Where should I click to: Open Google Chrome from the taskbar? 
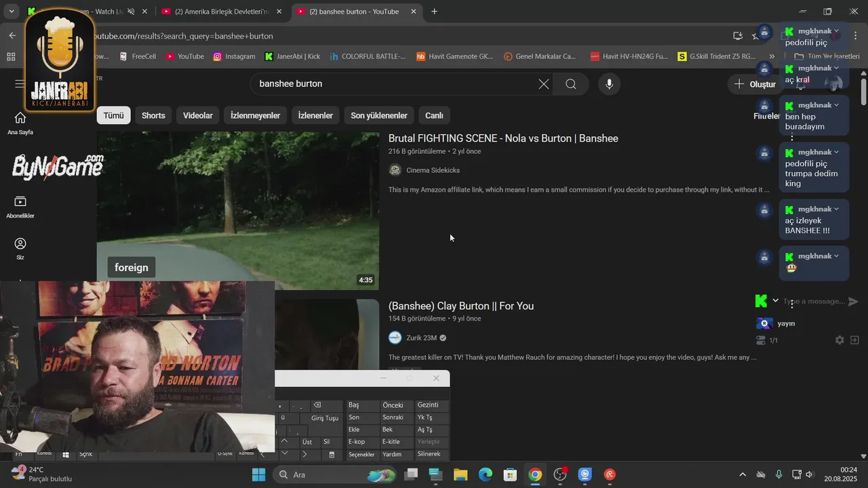click(535, 474)
